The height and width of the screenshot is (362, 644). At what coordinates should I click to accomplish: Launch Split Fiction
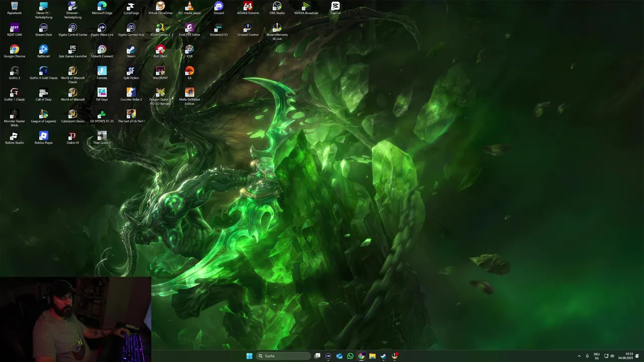pyautogui.click(x=131, y=73)
